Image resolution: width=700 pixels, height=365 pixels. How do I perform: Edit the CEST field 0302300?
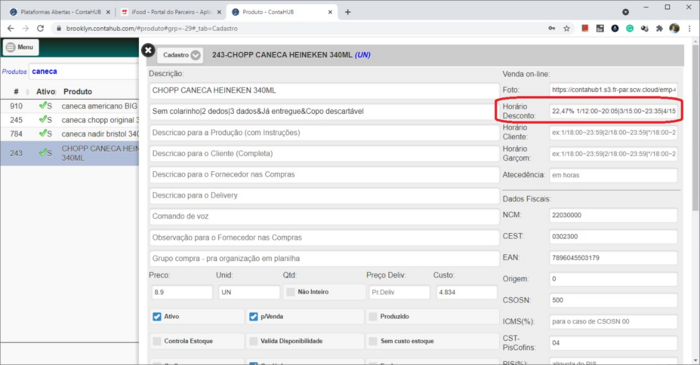coord(613,236)
